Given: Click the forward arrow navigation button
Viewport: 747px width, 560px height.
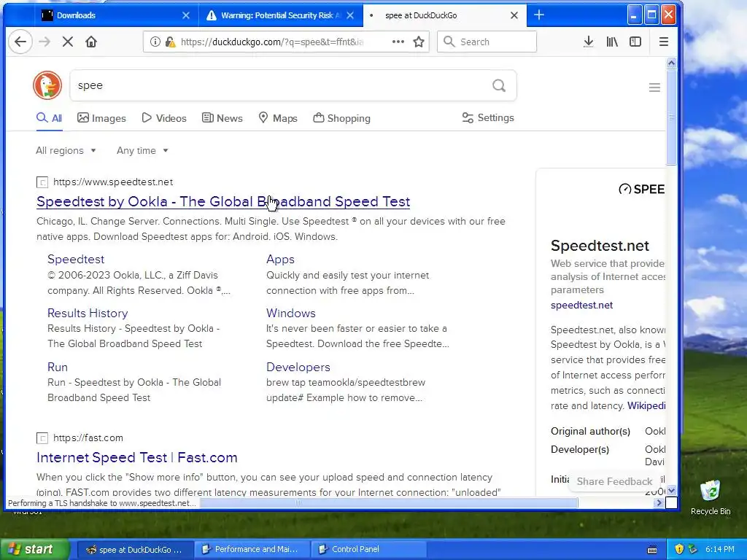Looking at the screenshot, I should click(44, 42).
